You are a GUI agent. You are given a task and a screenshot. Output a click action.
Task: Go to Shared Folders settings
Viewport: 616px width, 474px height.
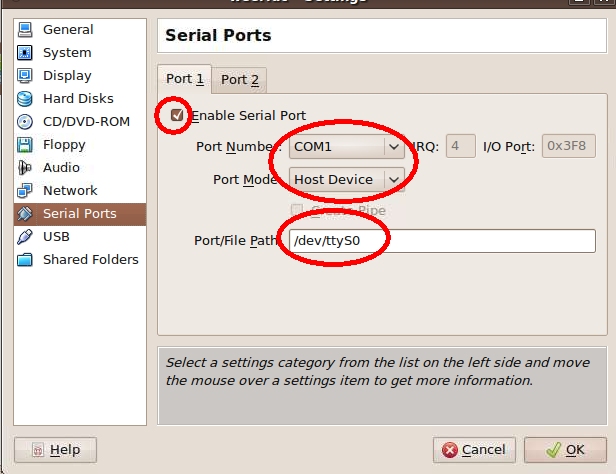click(80, 260)
